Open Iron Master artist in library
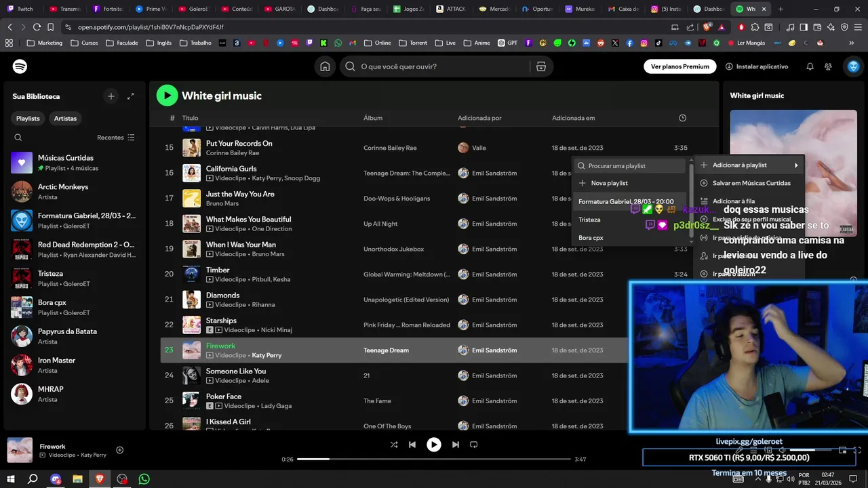 74,365
